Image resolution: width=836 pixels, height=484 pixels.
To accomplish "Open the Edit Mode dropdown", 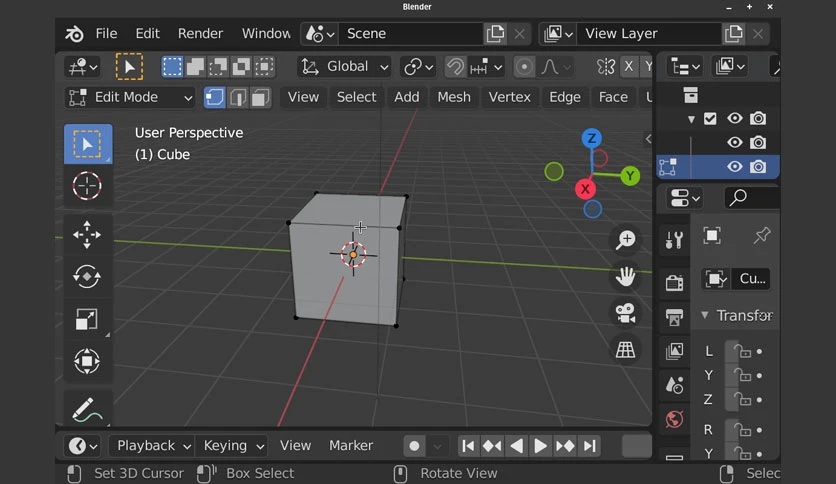I will (131, 98).
